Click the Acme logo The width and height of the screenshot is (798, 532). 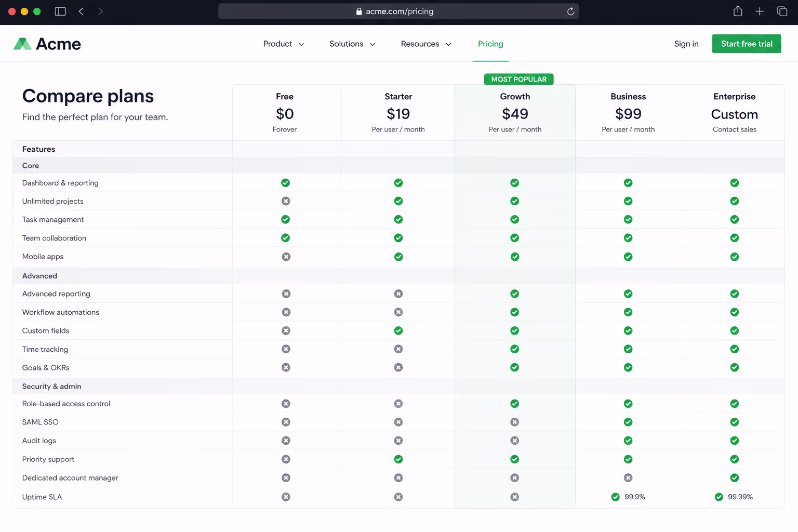[47, 44]
